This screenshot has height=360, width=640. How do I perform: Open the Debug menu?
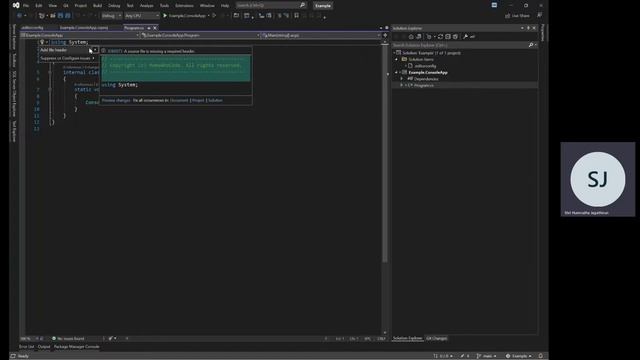click(114, 6)
